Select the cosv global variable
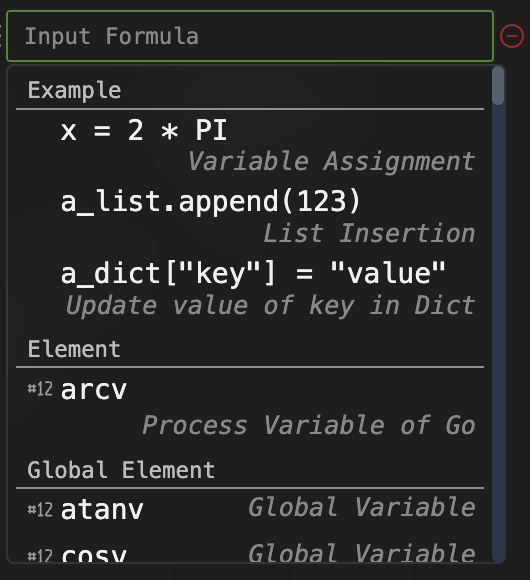 click(250, 553)
